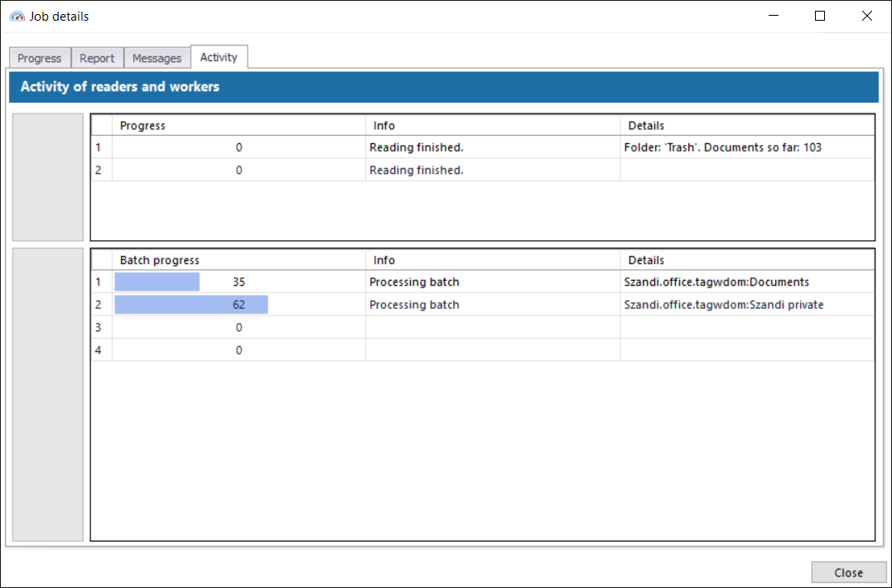Click the Job details app icon
892x588 pixels.
coord(17,16)
